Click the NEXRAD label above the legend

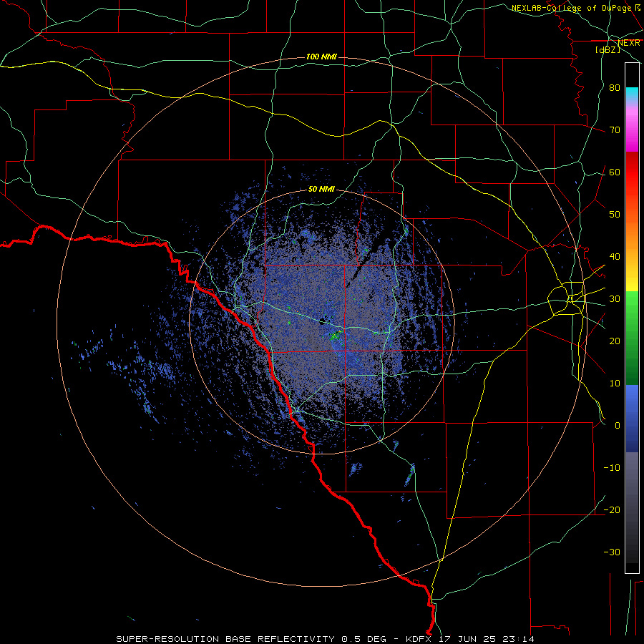point(628,43)
